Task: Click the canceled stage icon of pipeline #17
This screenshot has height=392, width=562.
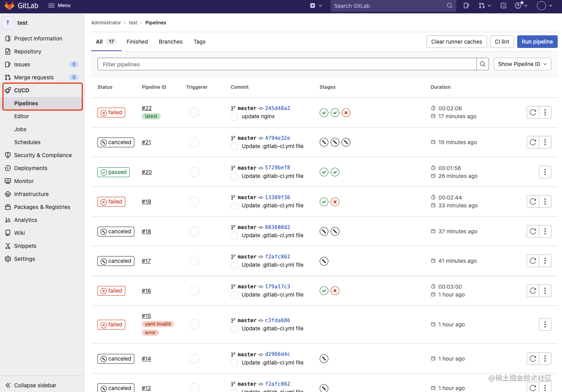Action: 324,261
